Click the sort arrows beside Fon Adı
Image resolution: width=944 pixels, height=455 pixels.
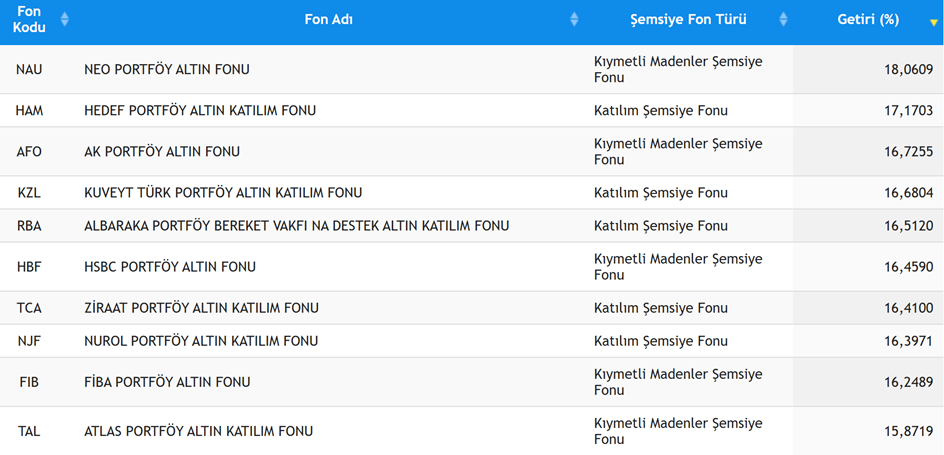click(574, 19)
